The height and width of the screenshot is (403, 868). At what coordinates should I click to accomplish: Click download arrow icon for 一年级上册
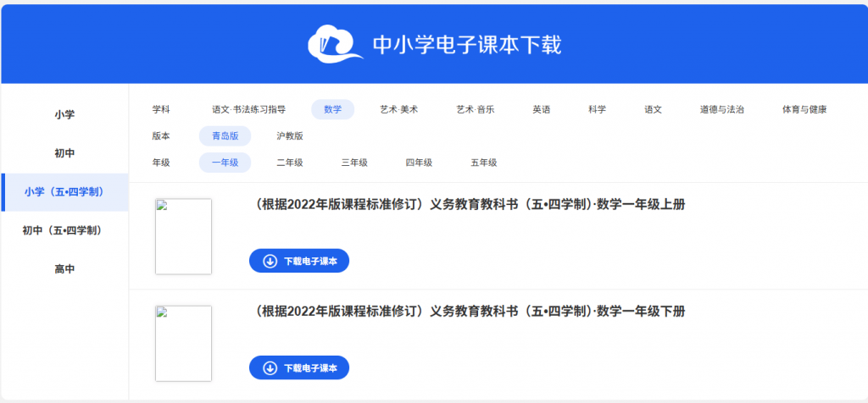pyautogui.click(x=270, y=262)
